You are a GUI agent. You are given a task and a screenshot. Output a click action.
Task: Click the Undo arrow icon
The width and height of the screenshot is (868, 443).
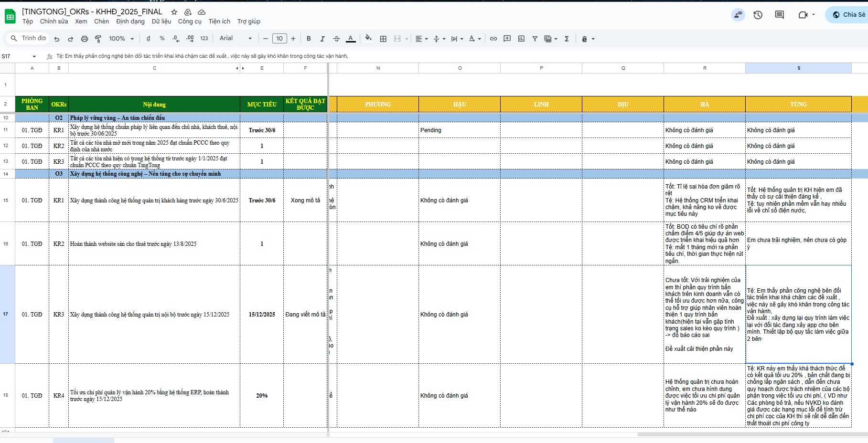coord(57,39)
